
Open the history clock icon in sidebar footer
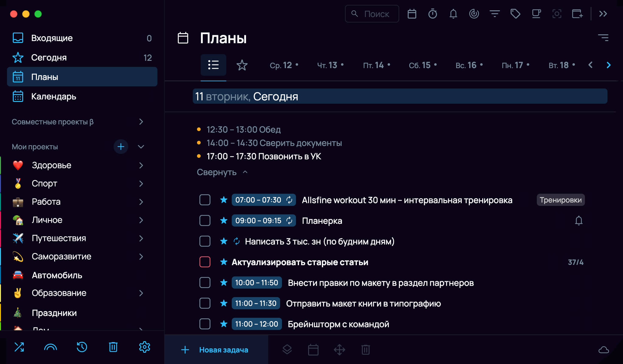pyautogui.click(x=82, y=347)
